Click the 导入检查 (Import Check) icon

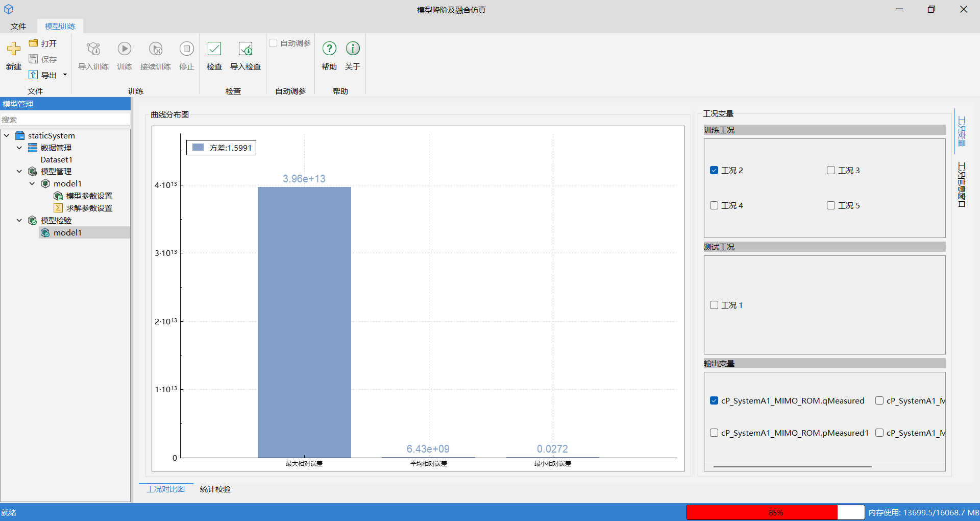pos(246,49)
